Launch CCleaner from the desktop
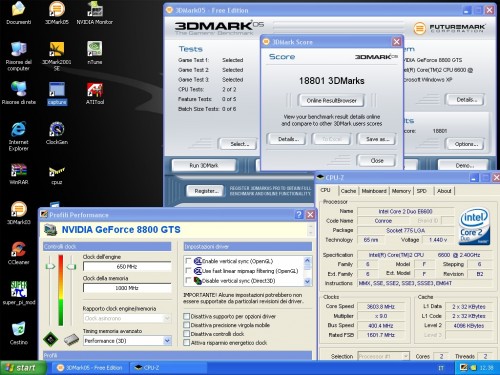This screenshot has height=375, width=500. pyautogui.click(x=19, y=253)
